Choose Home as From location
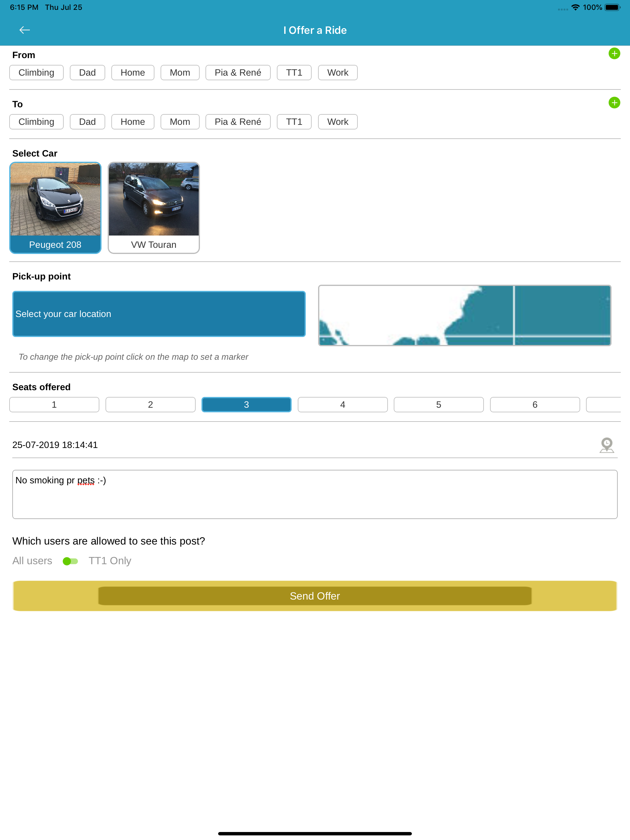Viewport: 630px width, 840px height. (133, 73)
